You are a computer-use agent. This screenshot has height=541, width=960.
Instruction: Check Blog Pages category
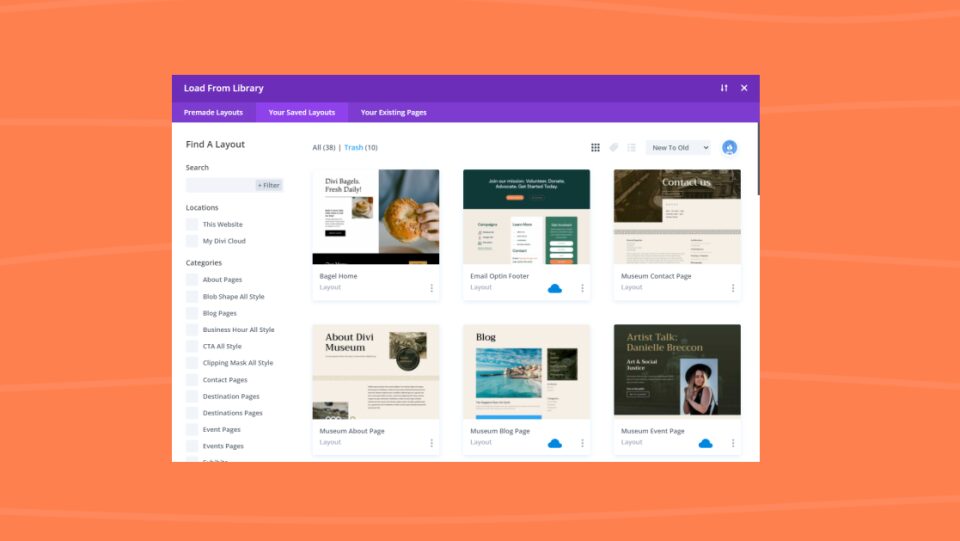tap(192, 313)
